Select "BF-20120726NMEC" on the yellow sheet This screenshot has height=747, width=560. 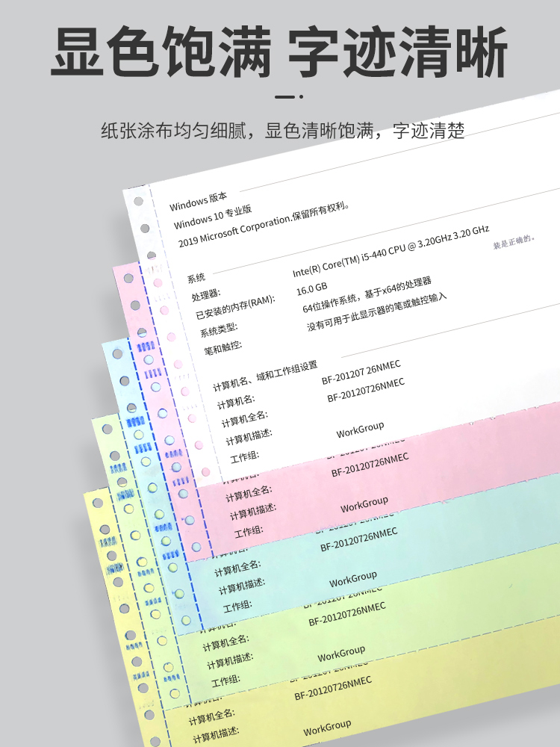[333, 689]
